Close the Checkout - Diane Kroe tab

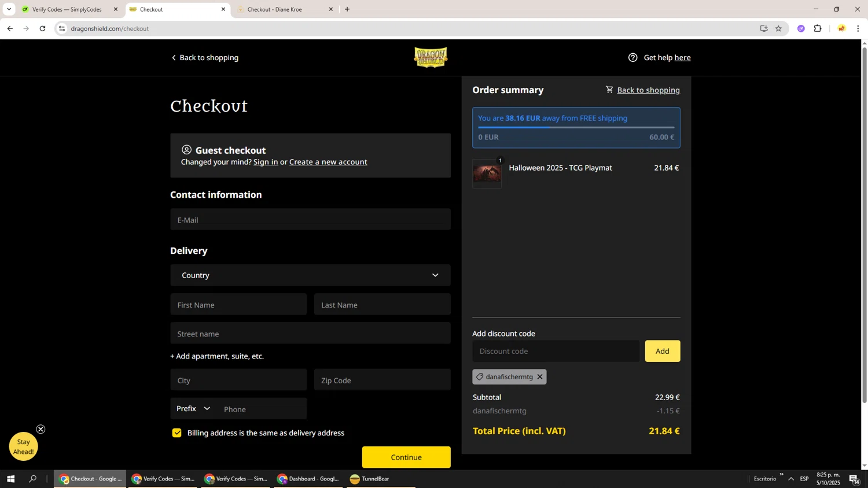331,9
